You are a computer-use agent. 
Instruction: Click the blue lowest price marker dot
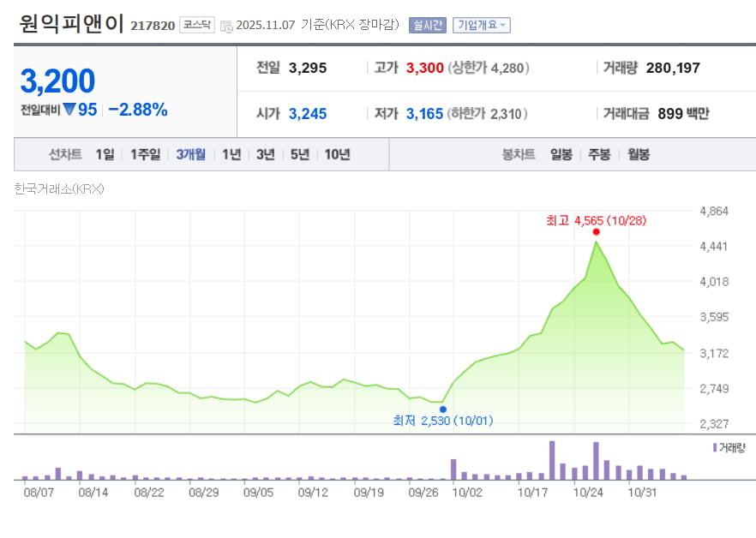pos(443,409)
